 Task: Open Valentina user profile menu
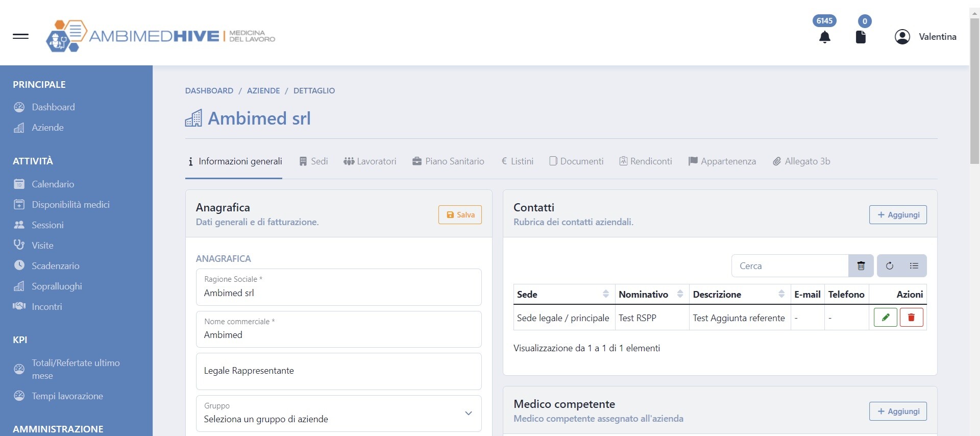click(x=925, y=37)
